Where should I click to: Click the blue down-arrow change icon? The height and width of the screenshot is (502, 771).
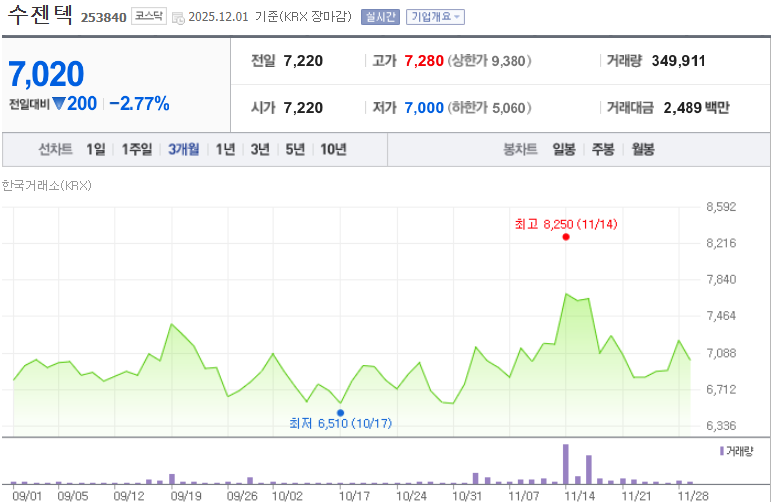[x=59, y=104]
